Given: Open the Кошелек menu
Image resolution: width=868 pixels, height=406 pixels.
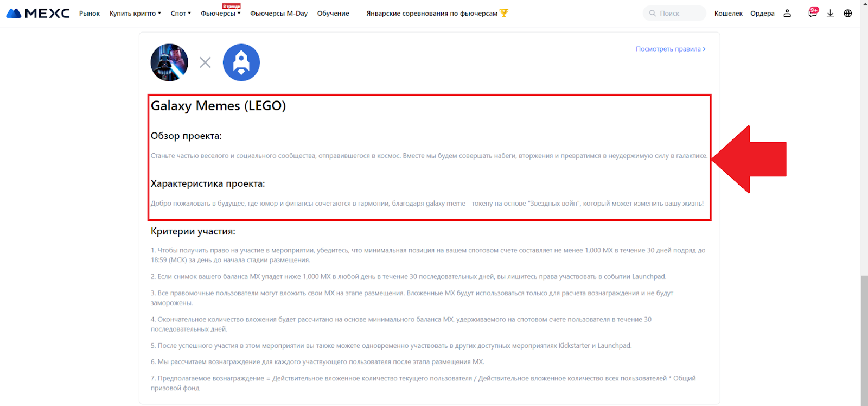Looking at the screenshot, I should [729, 14].
